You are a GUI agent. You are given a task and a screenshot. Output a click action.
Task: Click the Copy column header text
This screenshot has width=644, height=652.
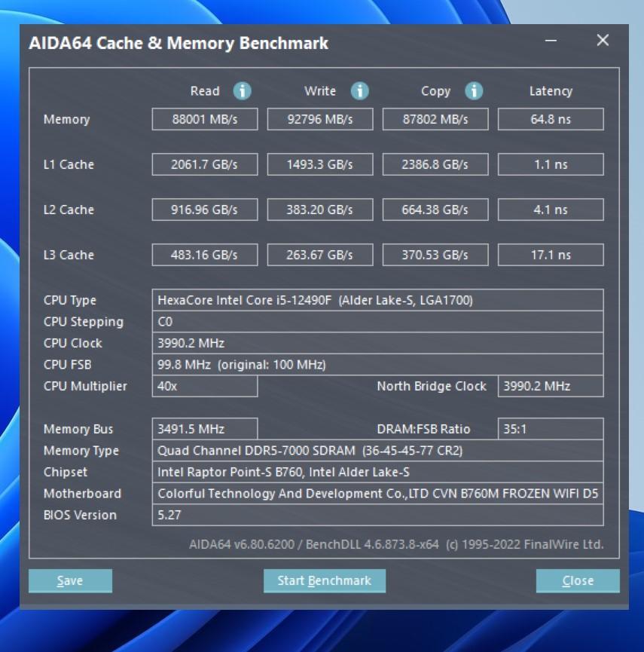pos(435,91)
